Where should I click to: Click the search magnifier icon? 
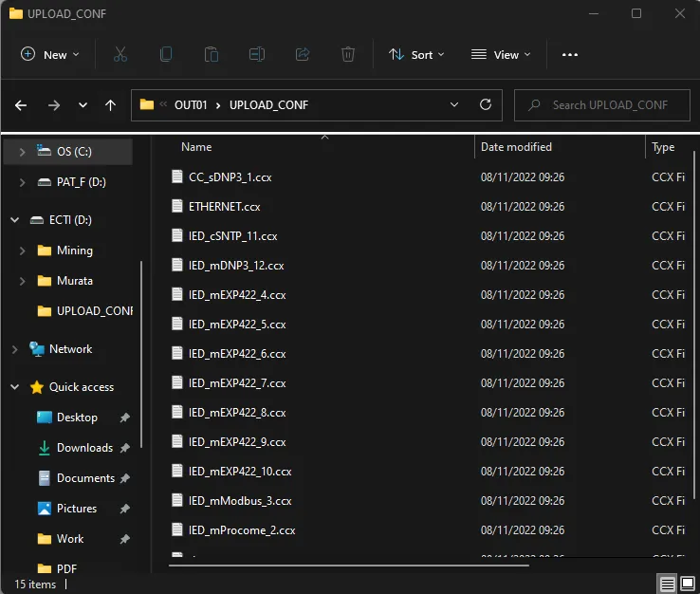tap(534, 105)
